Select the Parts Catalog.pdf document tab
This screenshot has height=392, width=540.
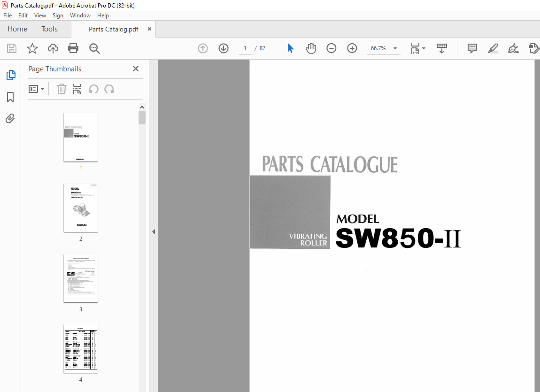pos(113,29)
